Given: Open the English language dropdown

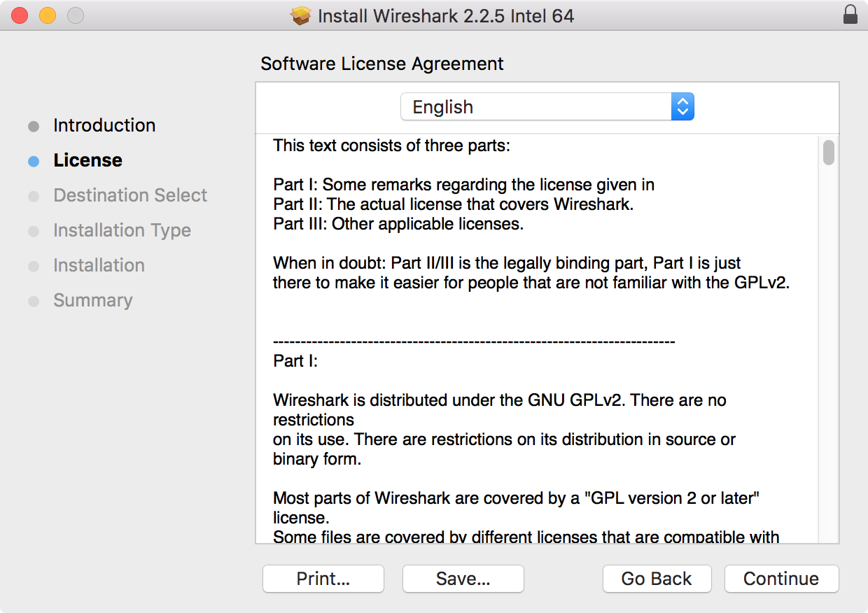Looking at the screenshot, I should point(547,107).
